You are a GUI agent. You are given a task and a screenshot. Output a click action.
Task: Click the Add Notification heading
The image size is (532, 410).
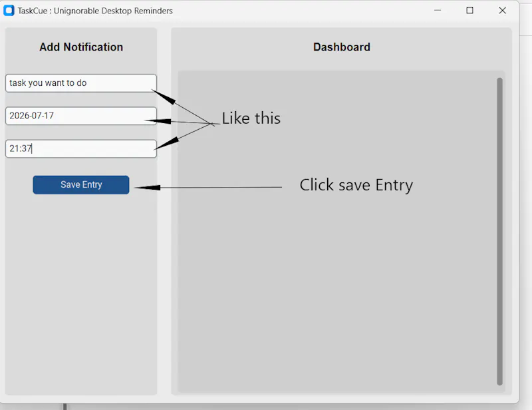tap(81, 47)
